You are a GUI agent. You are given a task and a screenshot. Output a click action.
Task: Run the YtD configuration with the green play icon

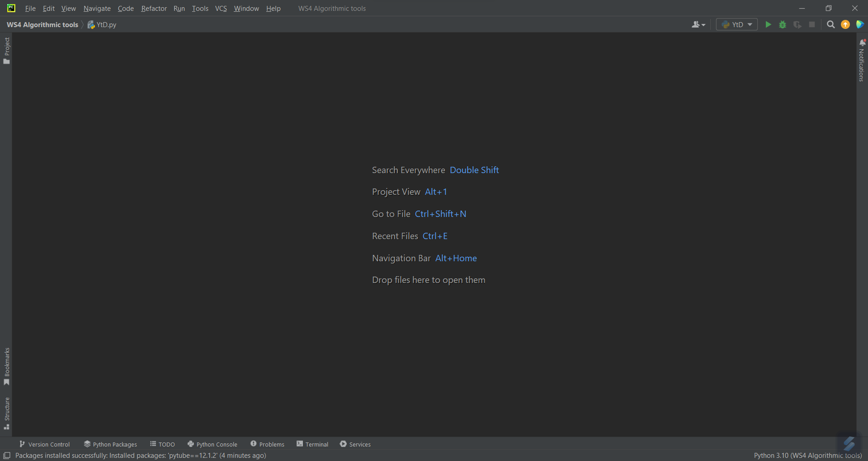coord(768,24)
